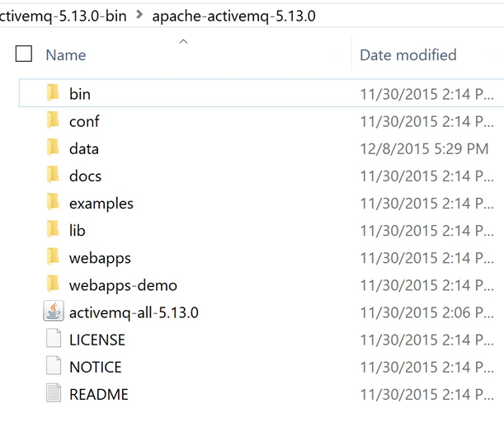Click the sort arrow above the Name column
Screen dimensions: 504x427
pyautogui.click(x=183, y=40)
